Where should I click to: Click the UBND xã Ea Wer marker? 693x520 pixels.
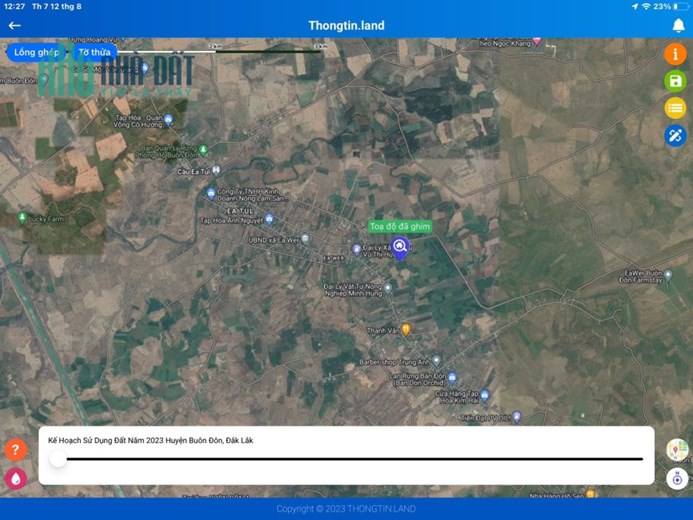305,239
